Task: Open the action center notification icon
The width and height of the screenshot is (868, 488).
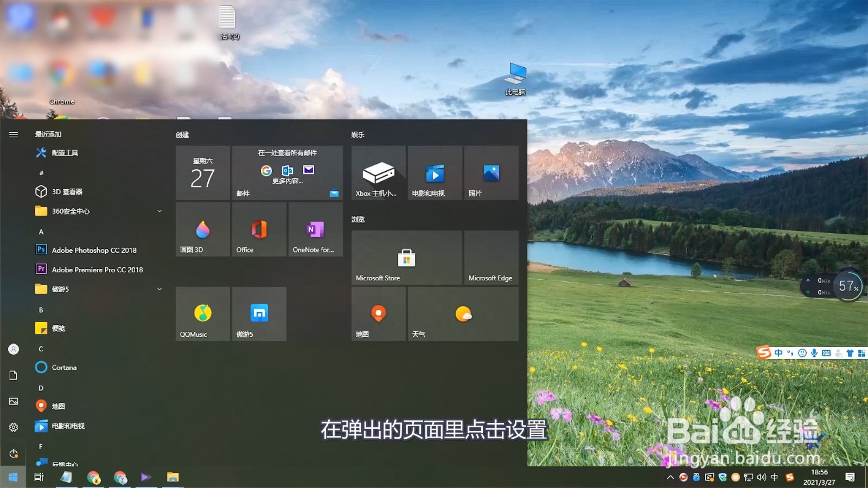Action: pos(850,477)
